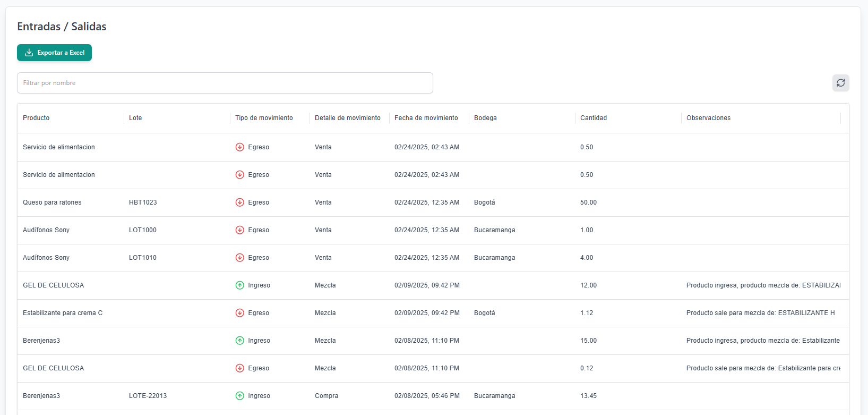Screen dimensions: 868x415
Task: Click Bucaramanga in the LOT1000 row
Action: pyautogui.click(x=495, y=230)
